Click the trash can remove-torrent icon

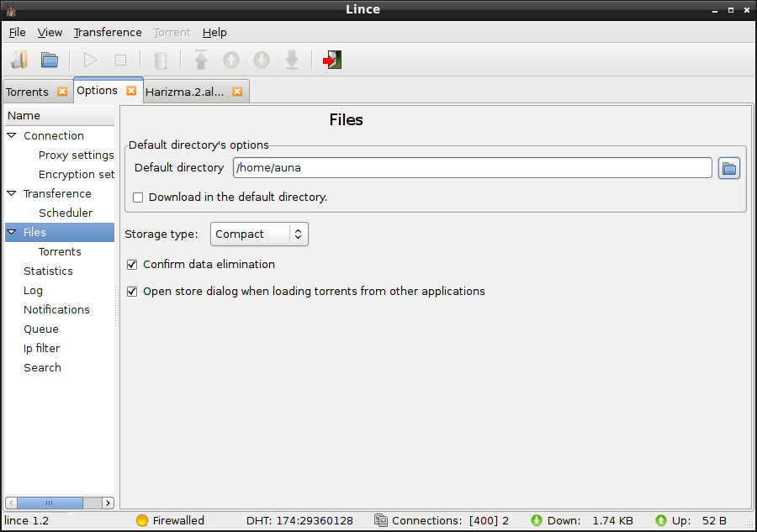click(x=161, y=61)
